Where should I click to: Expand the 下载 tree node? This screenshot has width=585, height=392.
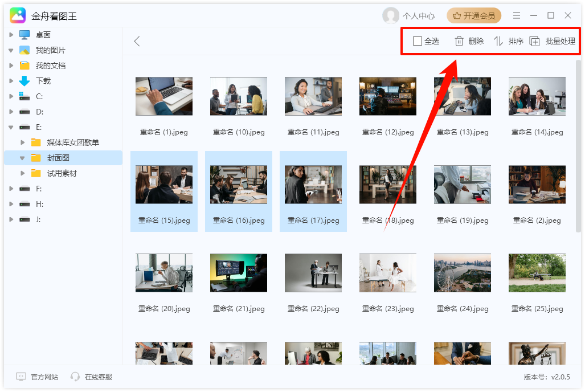[11, 81]
